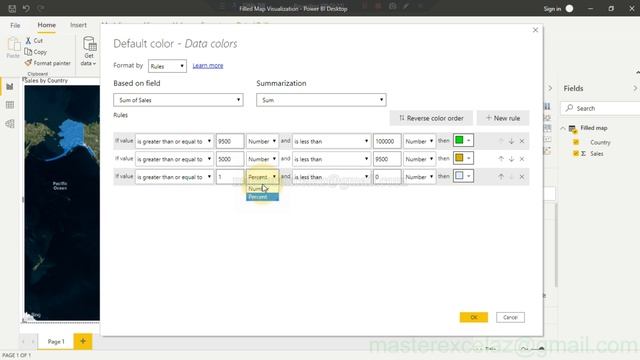This screenshot has width=640, height=360.
Task: Choose Number option in open dropdown list
Action: [262, 189]
